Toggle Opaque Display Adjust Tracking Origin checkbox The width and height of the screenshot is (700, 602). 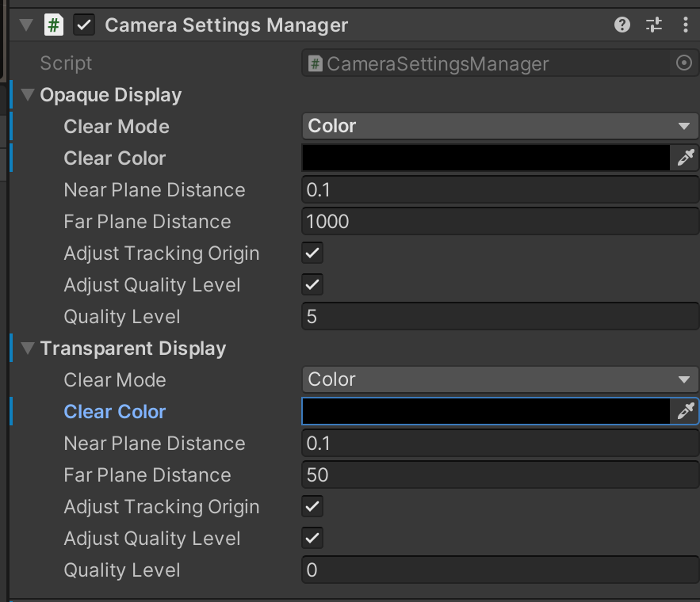click(313, 253)
